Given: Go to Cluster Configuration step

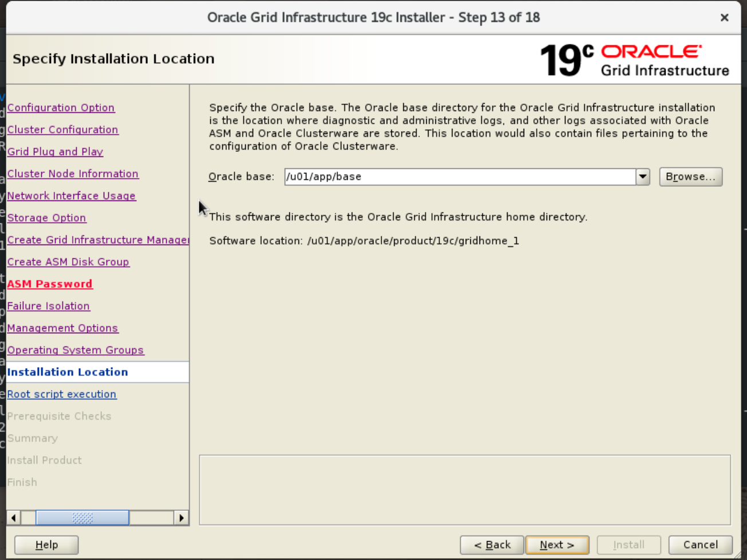Looking at the screenshot, I should click(62, 129).
